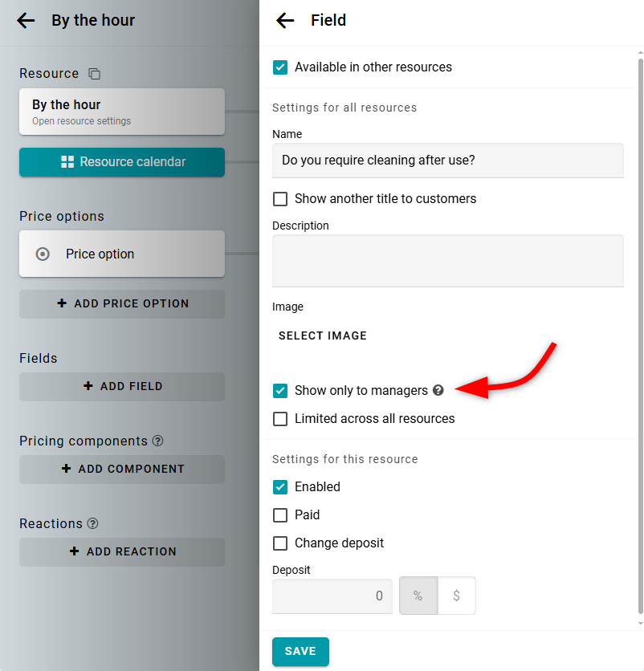Open the Resource calendar
The image size is (644, 671).
[x=122, y=162]
